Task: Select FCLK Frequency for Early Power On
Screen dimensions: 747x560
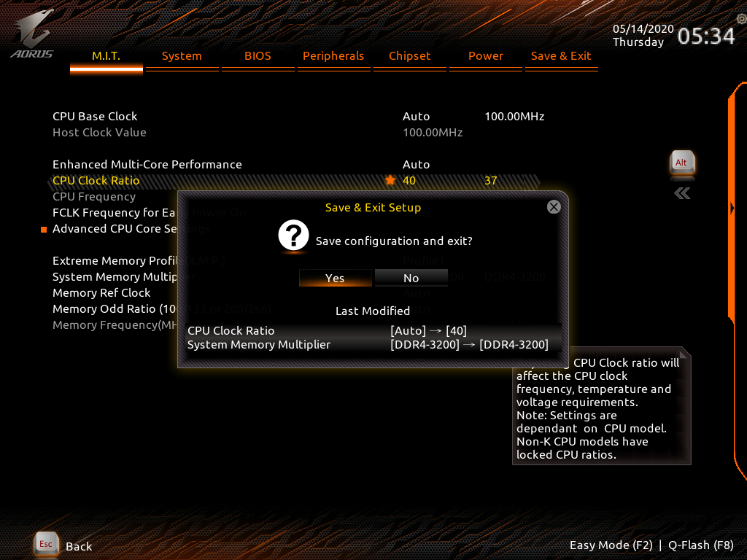Action: click(115, 212)
